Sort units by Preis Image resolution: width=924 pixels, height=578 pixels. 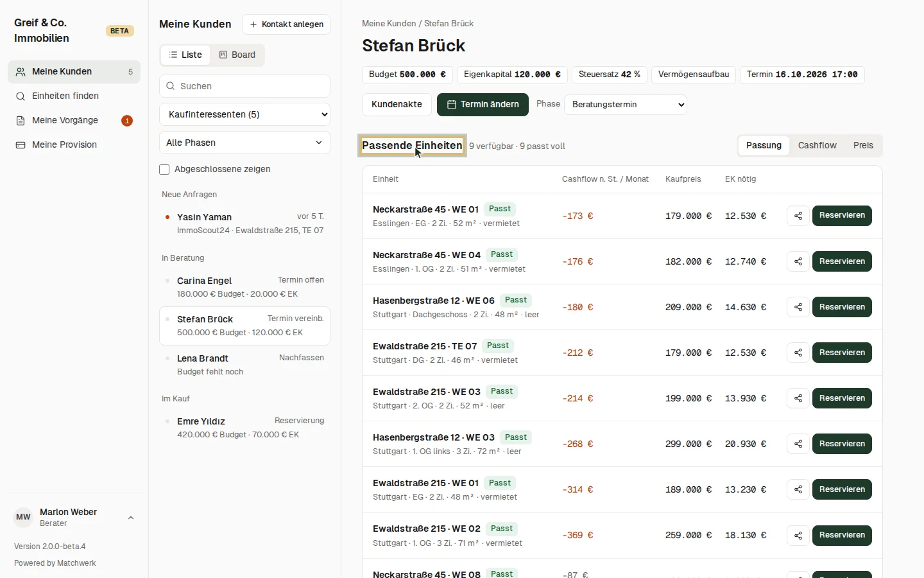(863, 146)
